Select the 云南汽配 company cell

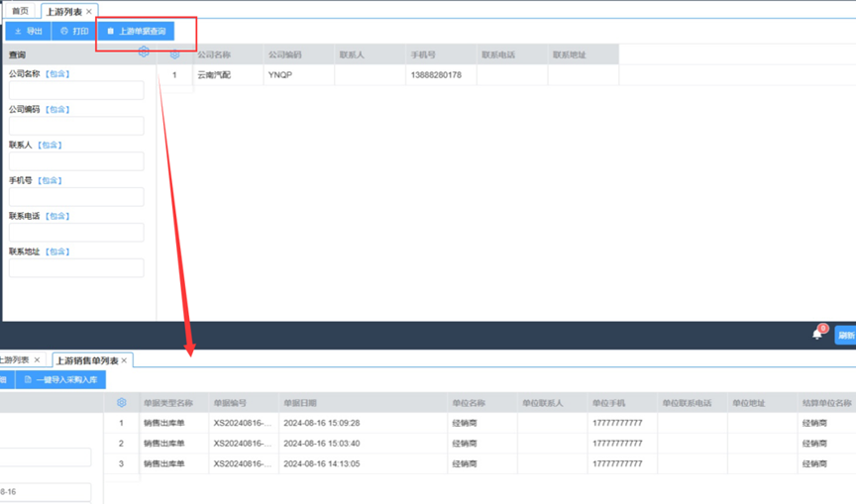[228, 74]
